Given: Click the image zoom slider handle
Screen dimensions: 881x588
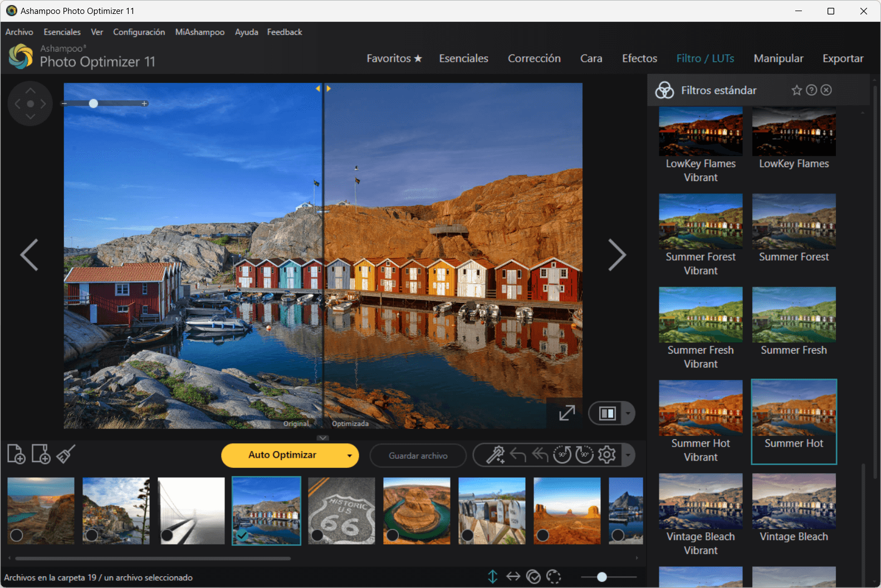Looking at the screenshot, I should pos(94,104).
